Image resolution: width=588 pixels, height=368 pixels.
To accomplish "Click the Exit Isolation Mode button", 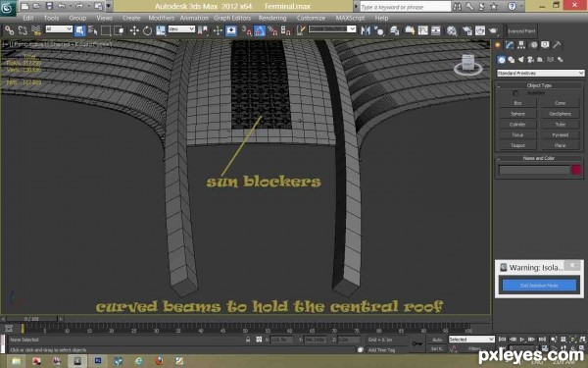I will pyautogui.click(x=539, y=286).
